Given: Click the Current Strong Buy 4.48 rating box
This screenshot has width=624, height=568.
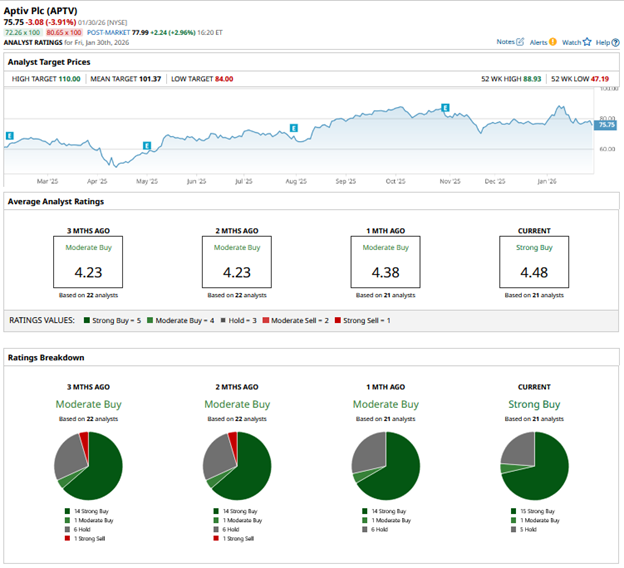Looking at the screenshot, I should [x=533, y=262].
